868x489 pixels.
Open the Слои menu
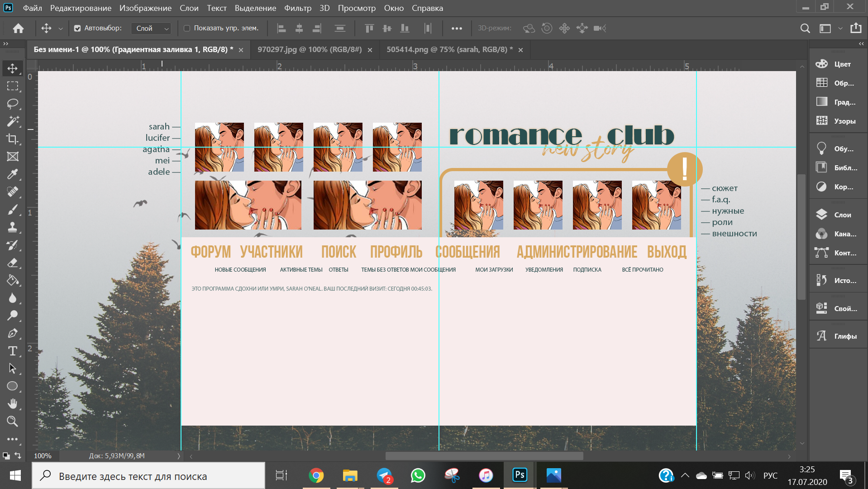point(189,8)
